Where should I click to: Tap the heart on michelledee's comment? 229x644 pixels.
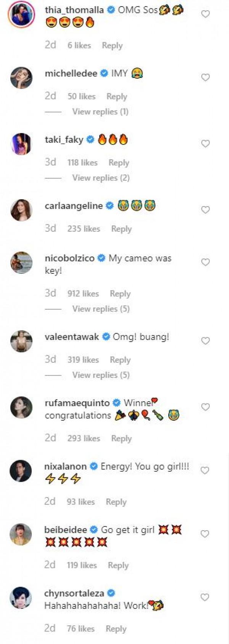(x=205, y=77)
